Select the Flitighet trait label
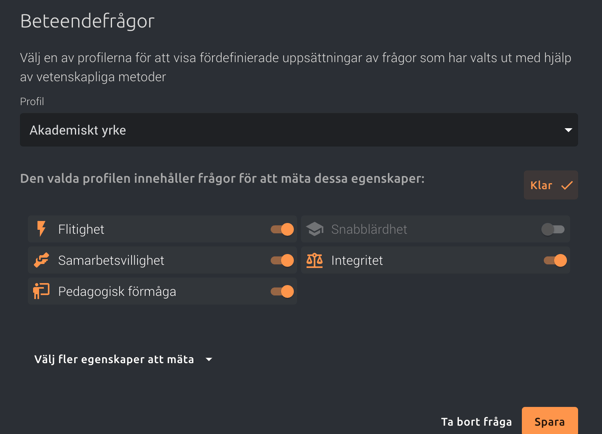 coord(81,229)
